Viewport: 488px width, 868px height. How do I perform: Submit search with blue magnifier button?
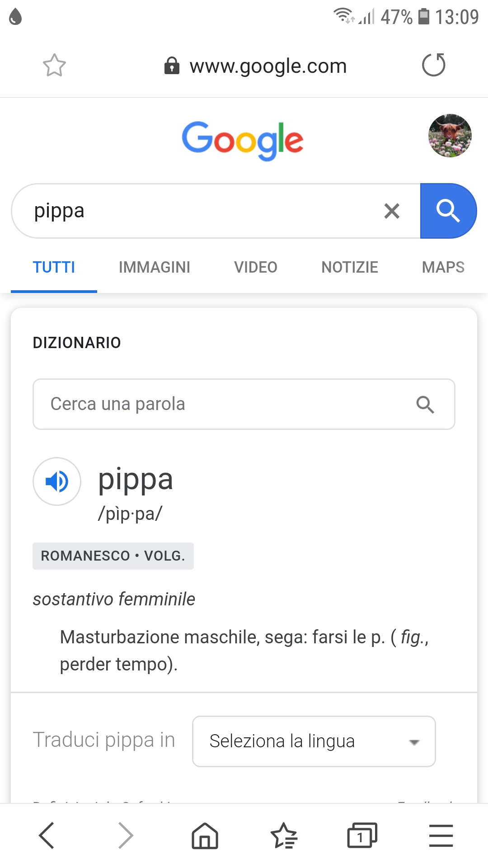click(448, 211)
